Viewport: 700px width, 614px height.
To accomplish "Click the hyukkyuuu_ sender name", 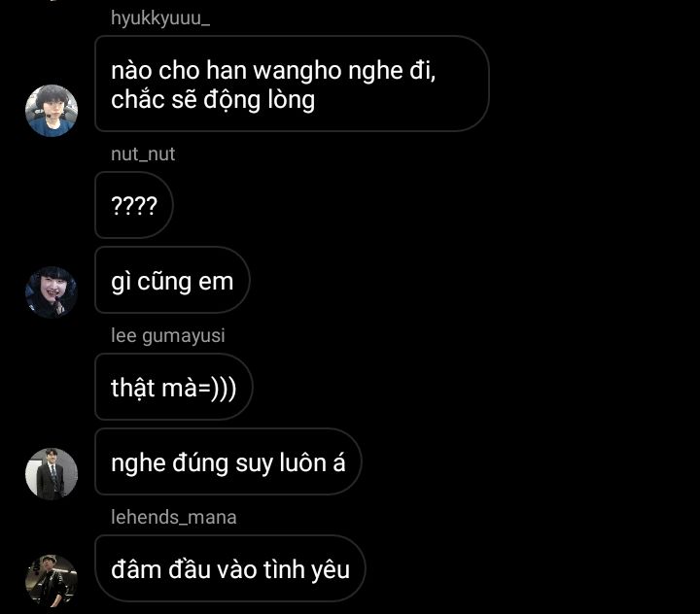I will tap(160, 18).
